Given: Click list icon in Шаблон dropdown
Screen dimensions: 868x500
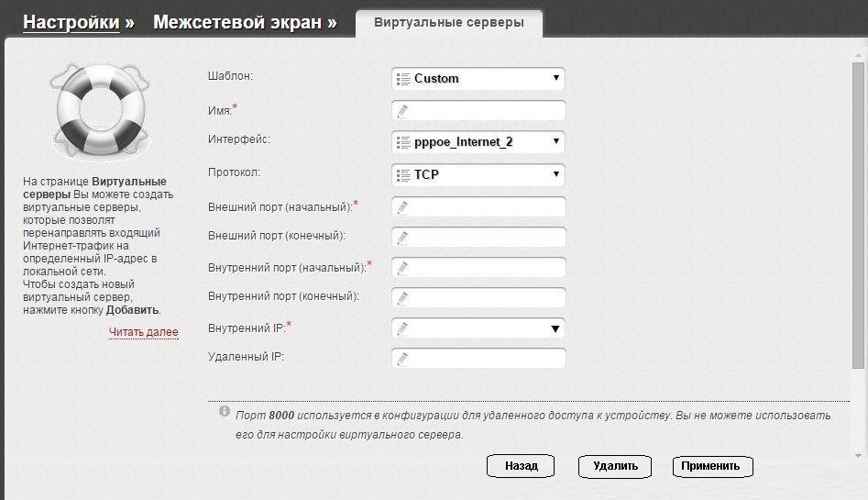Looking at the screenshot, I should pyautogui.click(x=402, y=79).
